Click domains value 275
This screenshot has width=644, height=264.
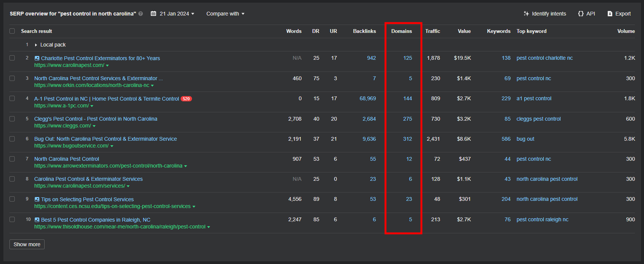click(407, 119)
